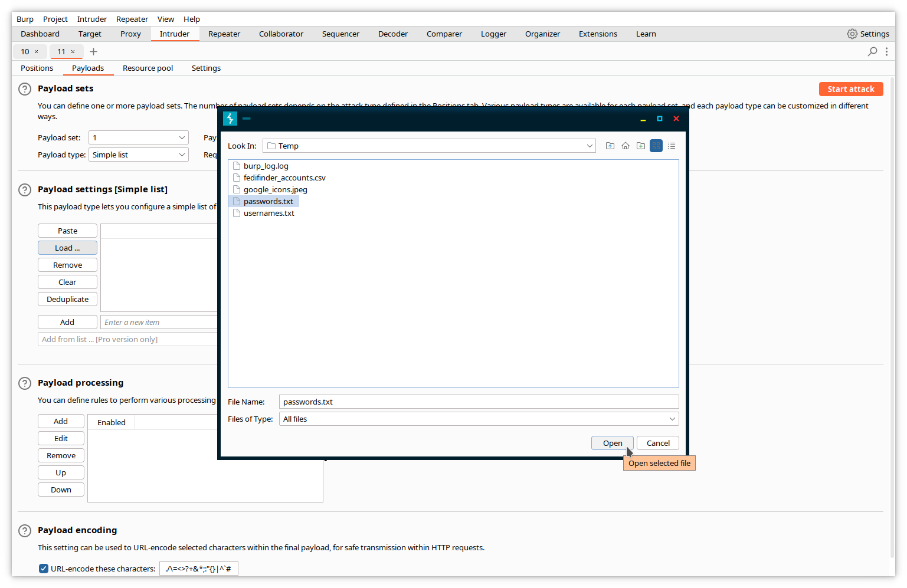Open the Files of Type dropdown
Image resolution: width=907 pixels, height=588 pixels.
tap(672, 419)
